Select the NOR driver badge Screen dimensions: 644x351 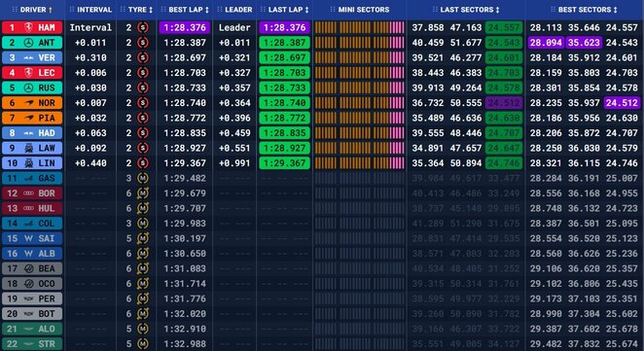(x=32, y=103)
